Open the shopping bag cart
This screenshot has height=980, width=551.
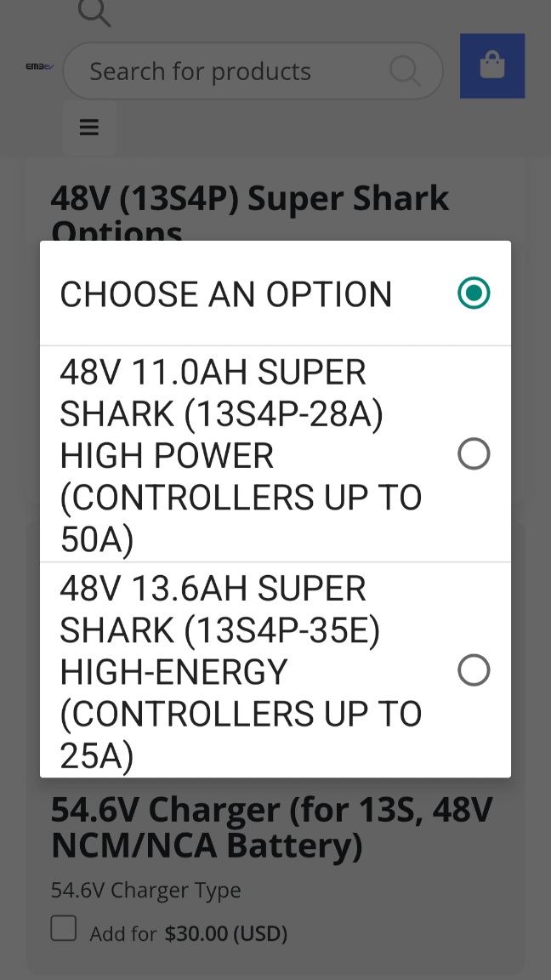click(x=492, y=66)
